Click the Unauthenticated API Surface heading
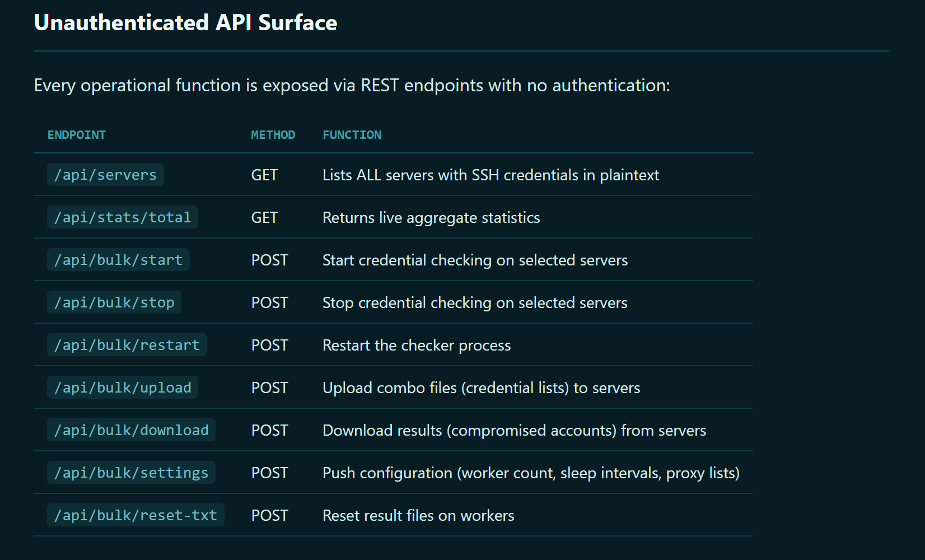 click(x=185, y=23)
